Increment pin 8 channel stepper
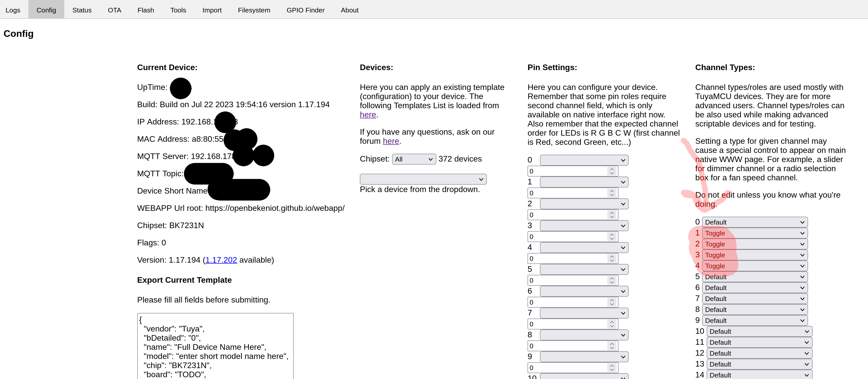 coord(612,344)
